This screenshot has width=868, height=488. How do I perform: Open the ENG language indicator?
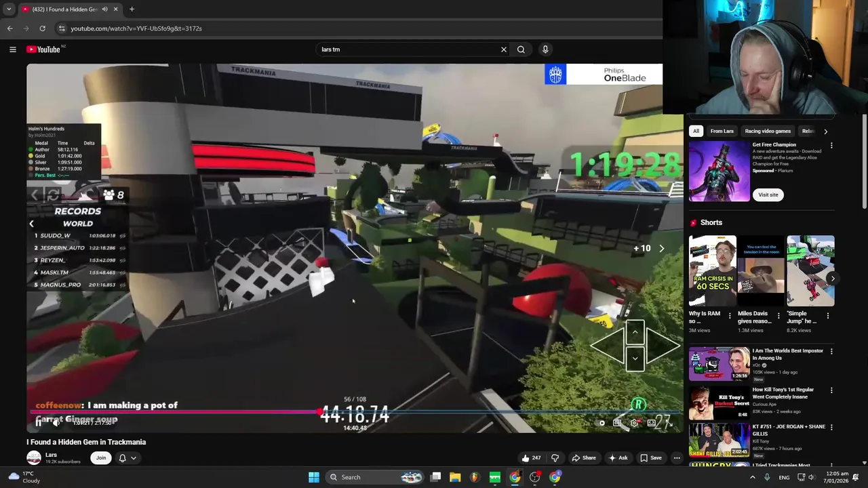point(784,477)
